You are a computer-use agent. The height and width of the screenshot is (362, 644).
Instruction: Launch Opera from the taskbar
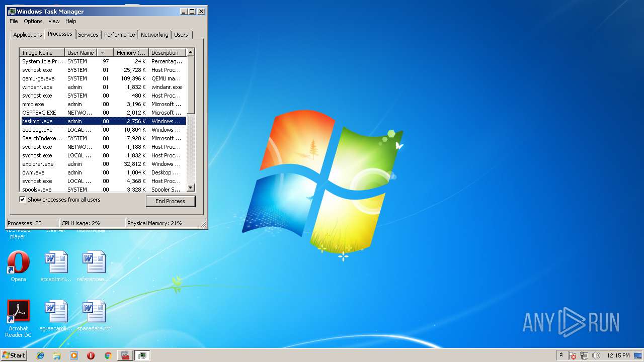[91, 355]
